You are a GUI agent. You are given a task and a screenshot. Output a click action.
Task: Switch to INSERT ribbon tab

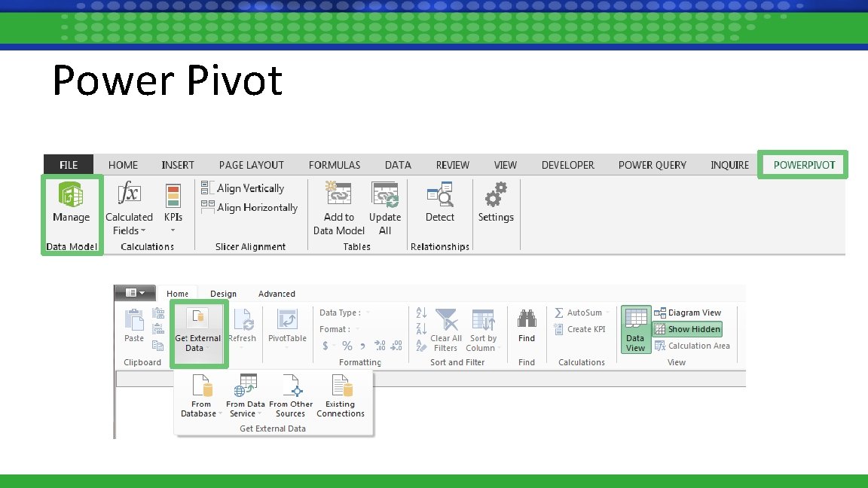tap(178, 165)
